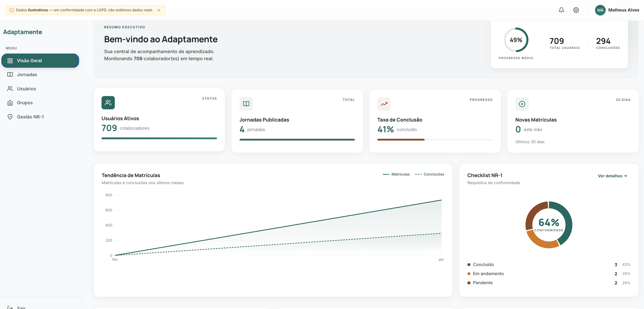
Task: Click the 49% progresso médio ring
Action: click(x=516, y=40)
